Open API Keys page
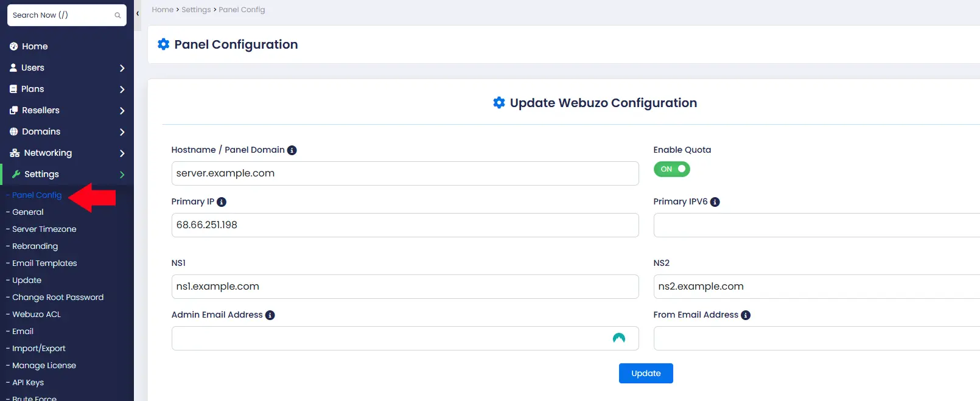Image resolution: width=980 pixels, height=401 pixels. (x=28, y=383)
